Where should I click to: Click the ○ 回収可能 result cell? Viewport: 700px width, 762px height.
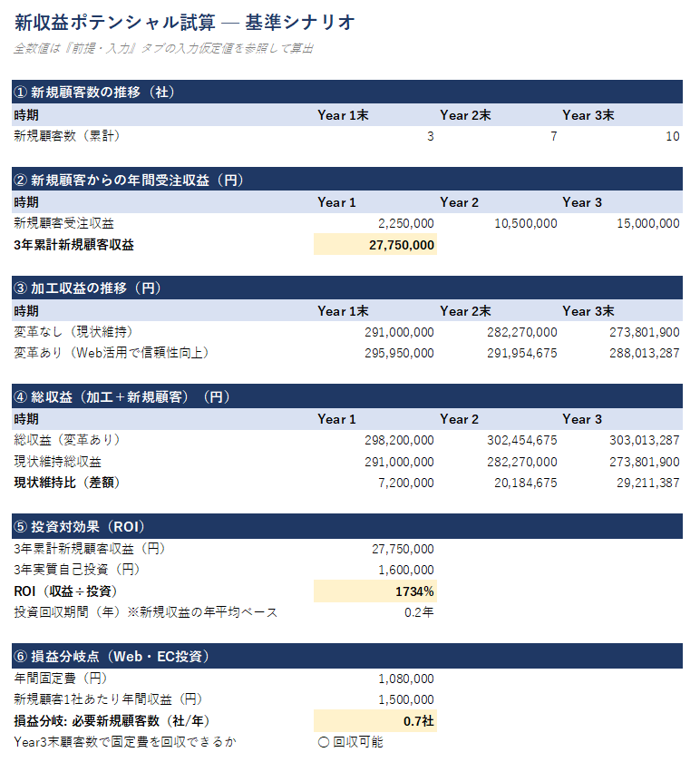[375, 742]
